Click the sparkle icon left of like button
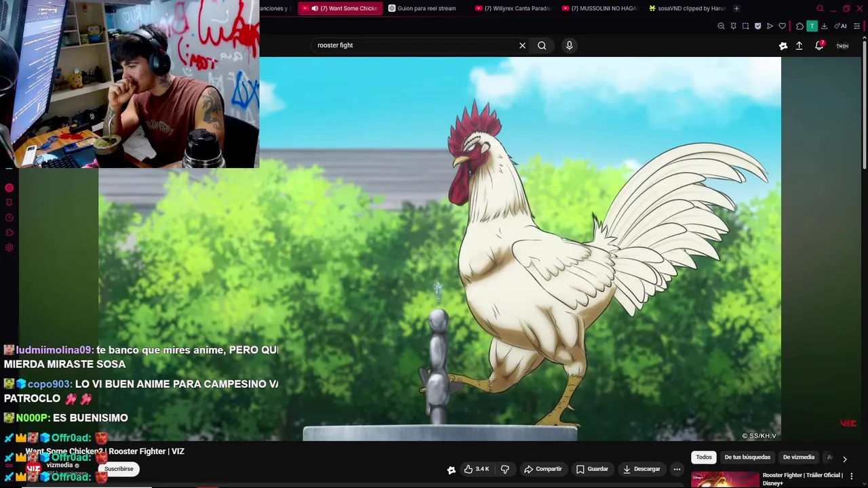 pyautogui.click(x=451, y=469)
